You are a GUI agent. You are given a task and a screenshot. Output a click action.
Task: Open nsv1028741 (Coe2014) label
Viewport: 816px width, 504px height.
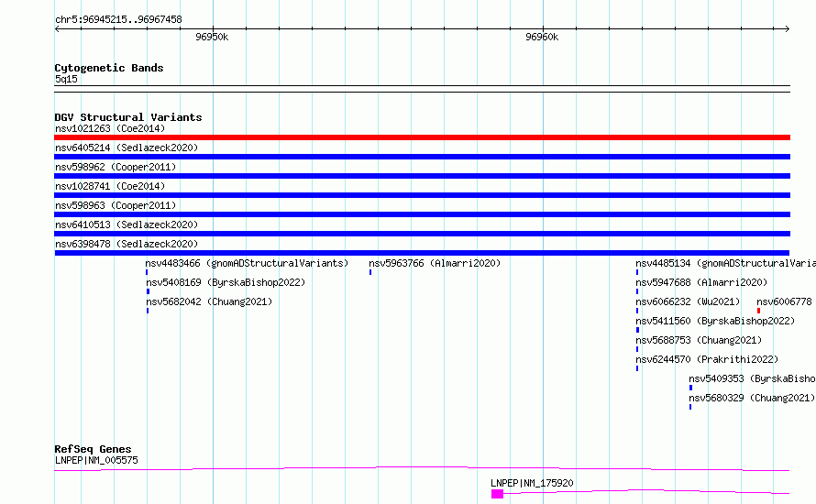110,186
